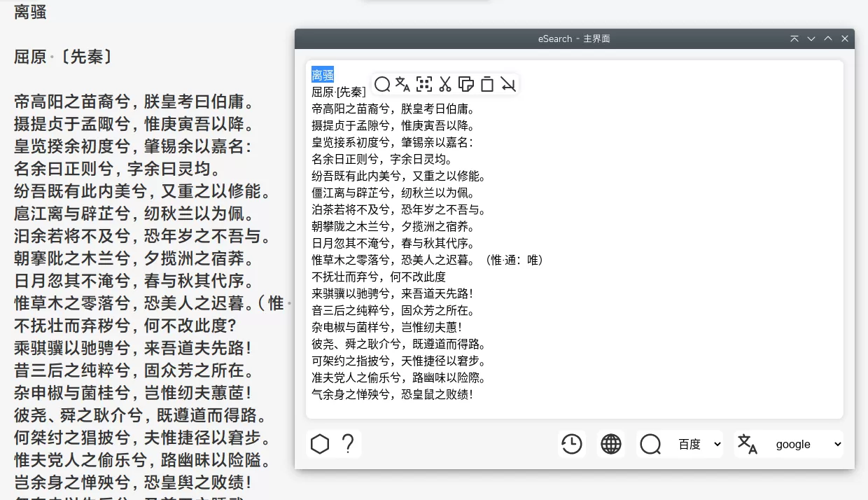Cut the text using the scissors icon

(445, 84)
